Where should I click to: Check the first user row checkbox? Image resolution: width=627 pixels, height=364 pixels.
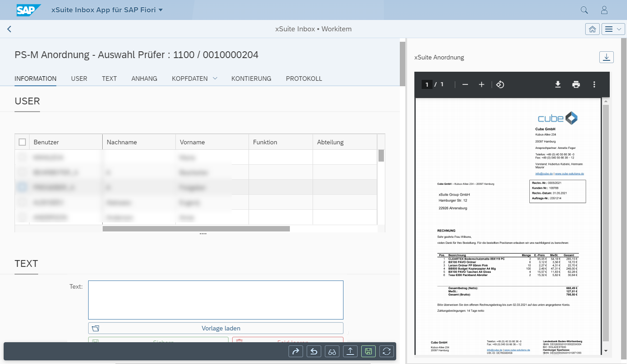pos(22,157)
